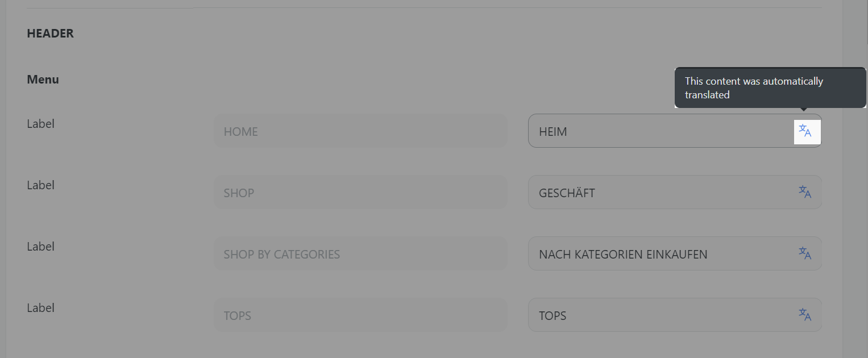Click the automatically translated tooltip
Viewport: 868px width, 358px height.
[x=770, y=88]
